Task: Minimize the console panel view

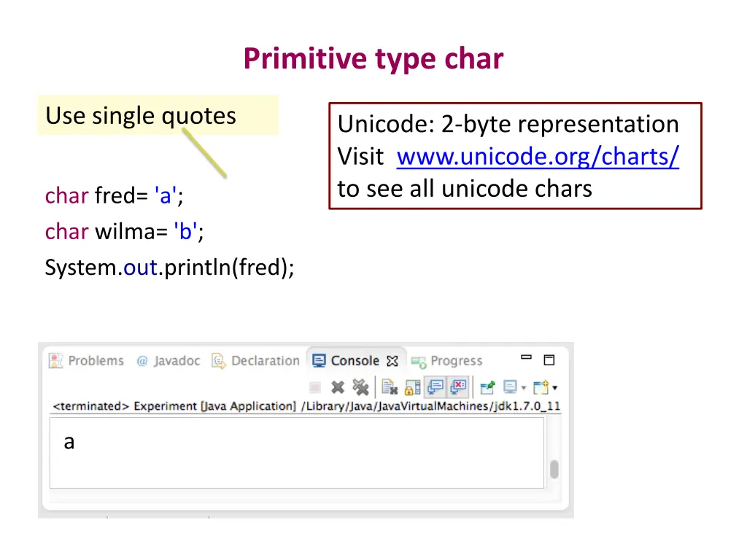Action: click(527, 357)
